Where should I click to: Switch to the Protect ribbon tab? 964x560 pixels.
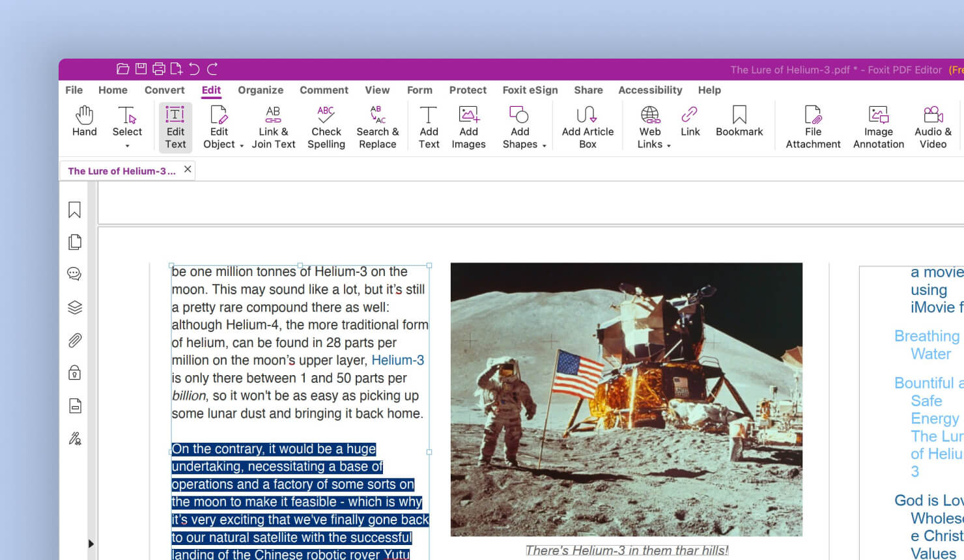coord(468,90)
